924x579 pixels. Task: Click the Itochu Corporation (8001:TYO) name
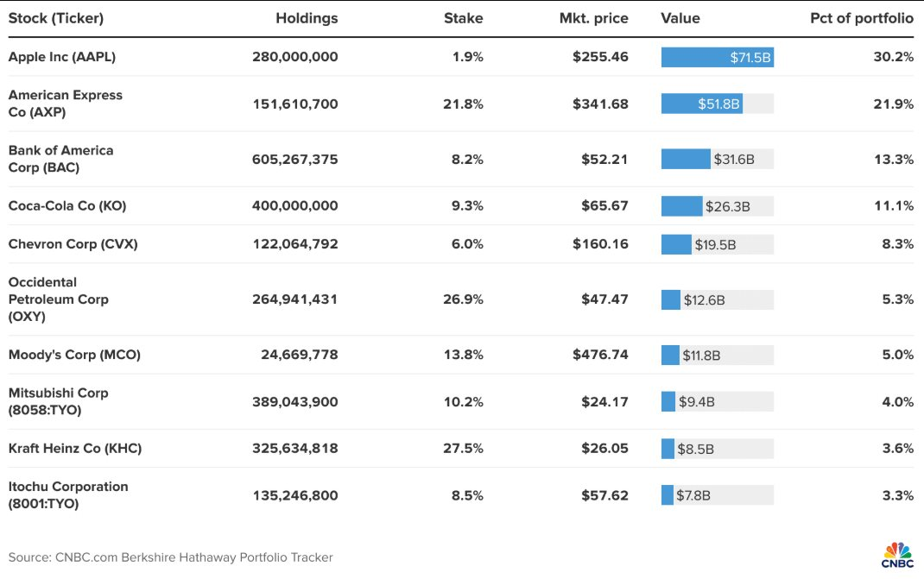(x=68, y=495)
